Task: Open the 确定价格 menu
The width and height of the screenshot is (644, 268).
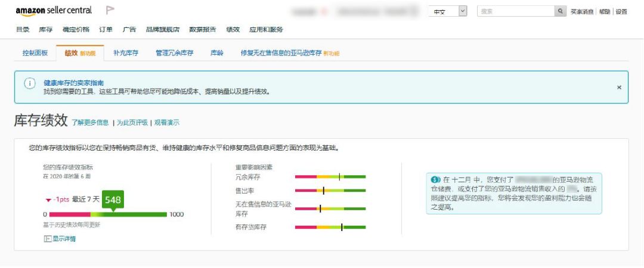Action: coord(76,30)
